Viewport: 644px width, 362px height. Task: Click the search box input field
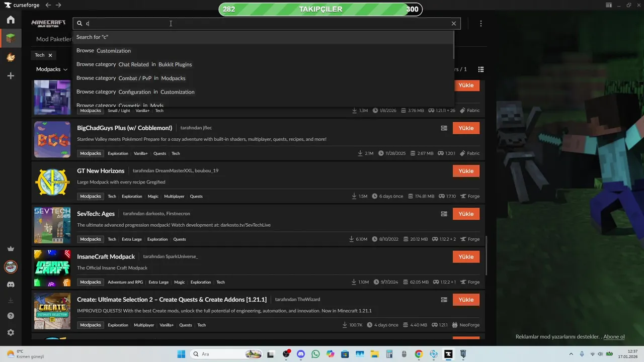[267, 24]
